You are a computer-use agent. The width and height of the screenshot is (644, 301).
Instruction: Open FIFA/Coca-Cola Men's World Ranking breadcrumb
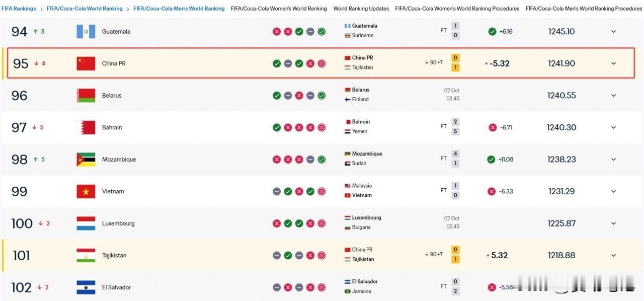179,9
